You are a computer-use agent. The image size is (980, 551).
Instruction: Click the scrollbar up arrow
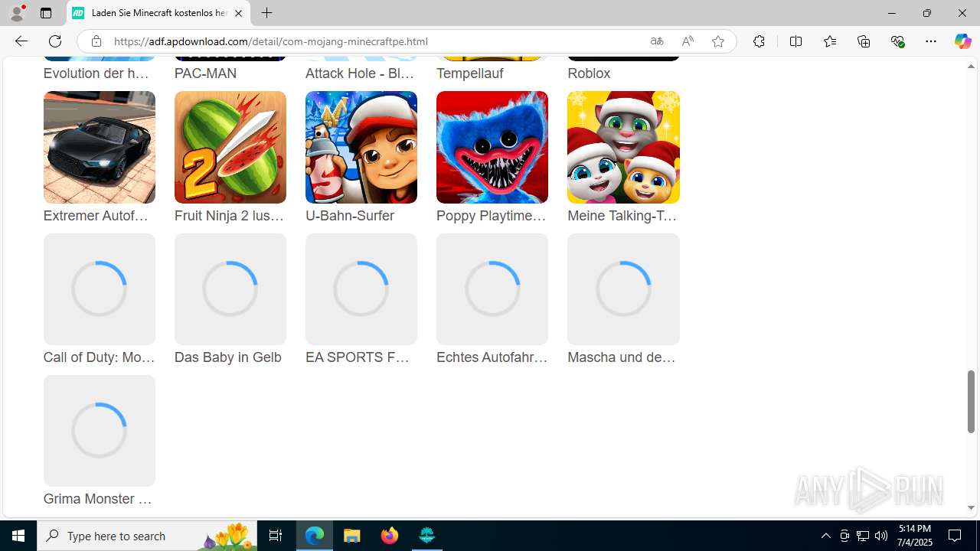[971, 67]
